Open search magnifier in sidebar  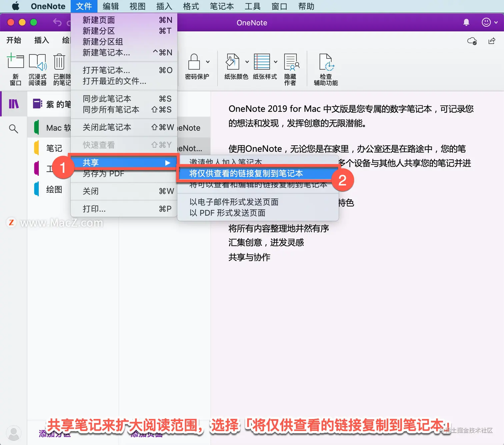point(13,128)
